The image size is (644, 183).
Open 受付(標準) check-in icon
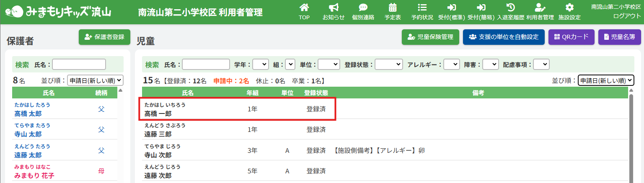(x=451, y=12)
